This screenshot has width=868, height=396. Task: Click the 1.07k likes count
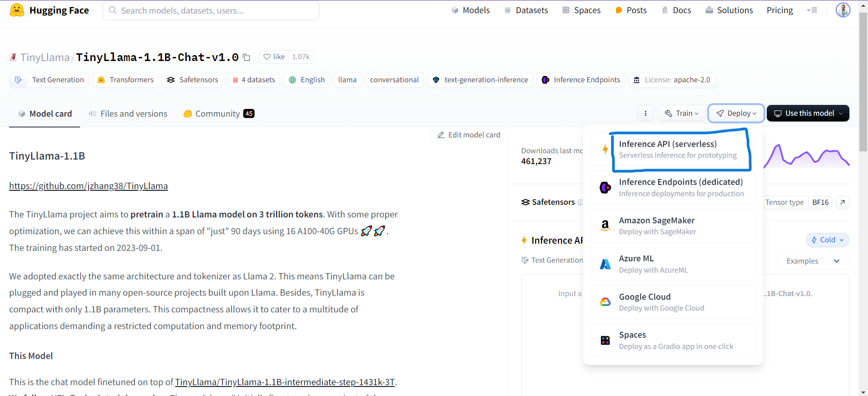click(301, 57)
